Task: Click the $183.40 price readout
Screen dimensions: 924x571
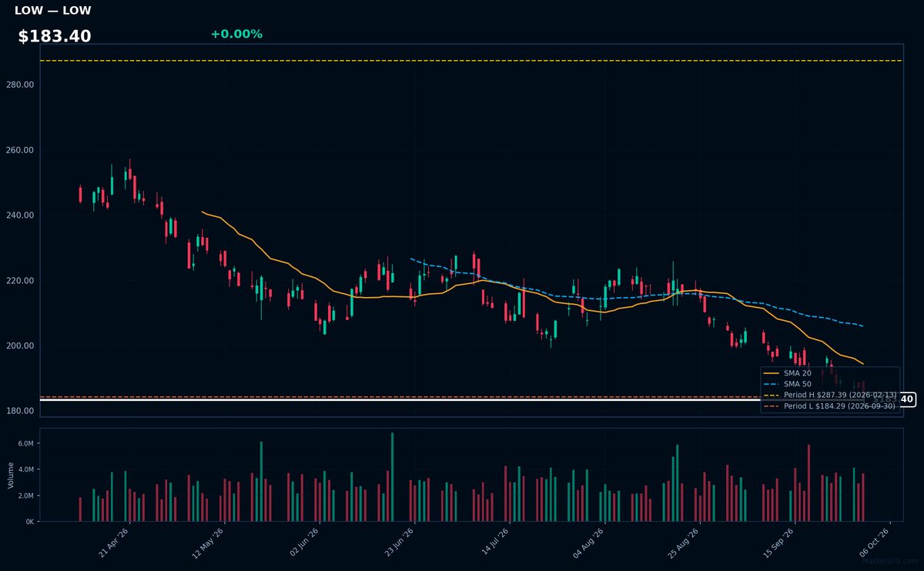Action: coord(55,36)
